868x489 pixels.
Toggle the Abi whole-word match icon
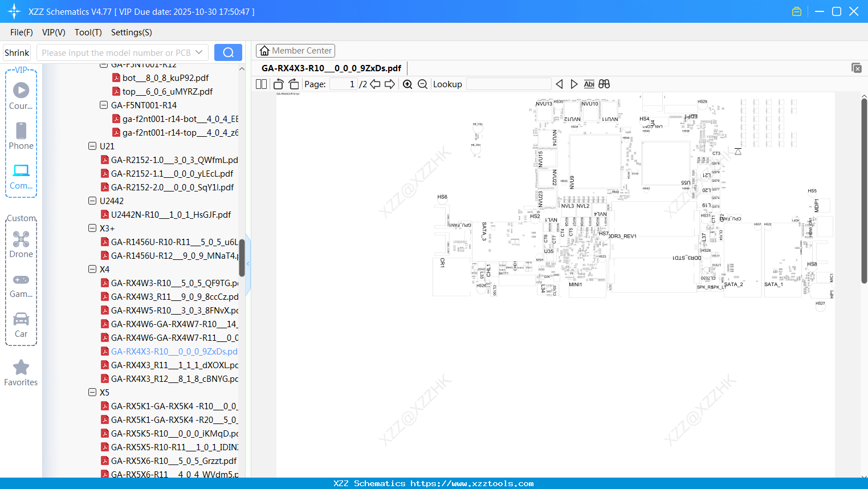coord(589,84)
